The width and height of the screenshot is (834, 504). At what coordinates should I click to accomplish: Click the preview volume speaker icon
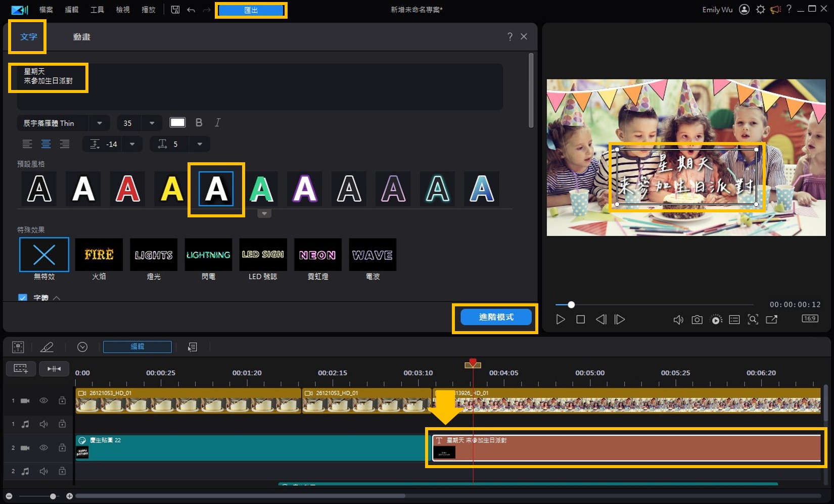click(678, 319)
